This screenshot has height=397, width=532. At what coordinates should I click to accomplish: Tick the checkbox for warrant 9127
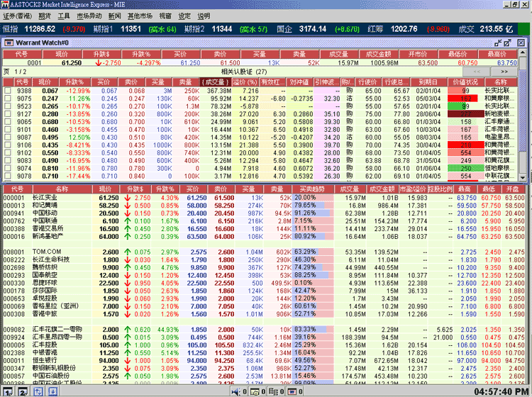click(x=8, y=114)
